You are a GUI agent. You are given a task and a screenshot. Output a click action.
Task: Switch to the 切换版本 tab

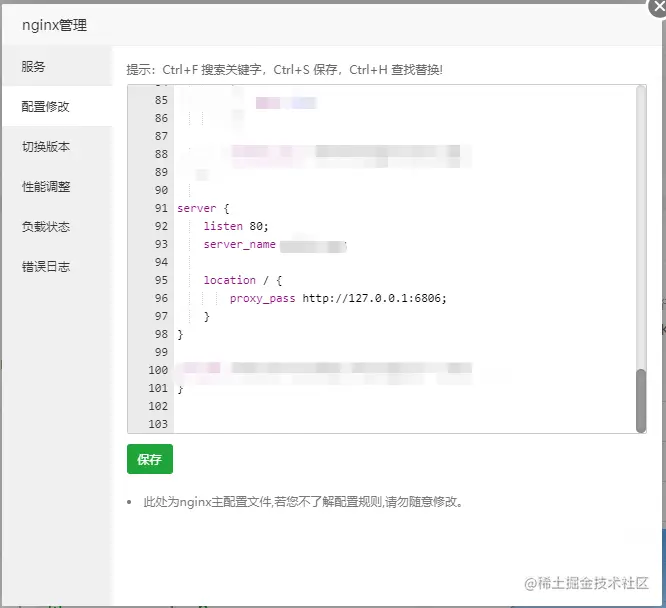(57, 147)
